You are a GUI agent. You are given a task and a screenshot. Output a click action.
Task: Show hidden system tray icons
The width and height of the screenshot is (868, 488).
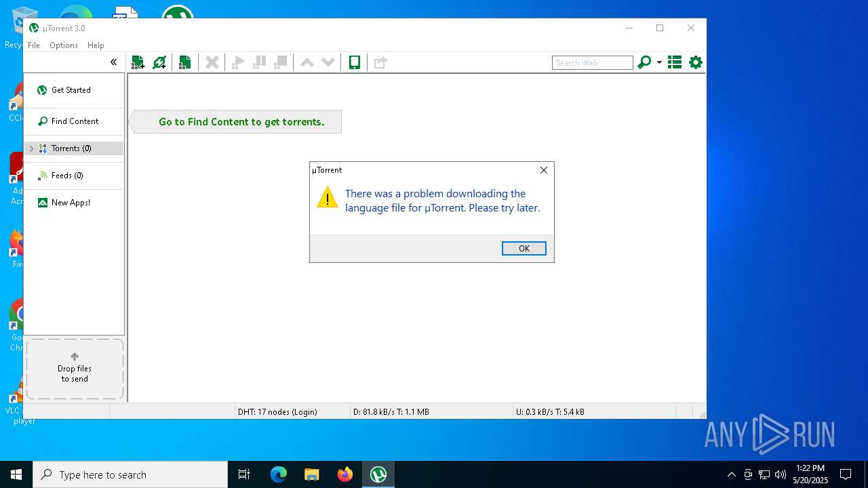(731, 474)
